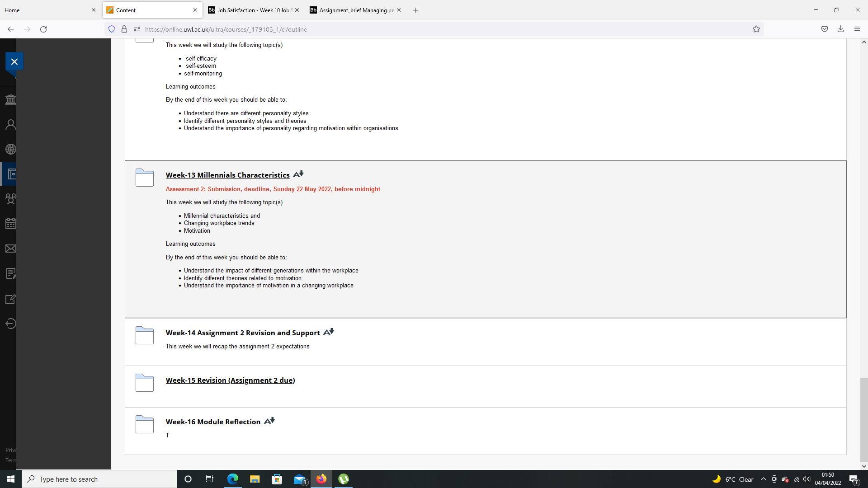Viewport: 868px width, 488px height.
Task: Open volume control in system tray
Action: pos(807,479)
